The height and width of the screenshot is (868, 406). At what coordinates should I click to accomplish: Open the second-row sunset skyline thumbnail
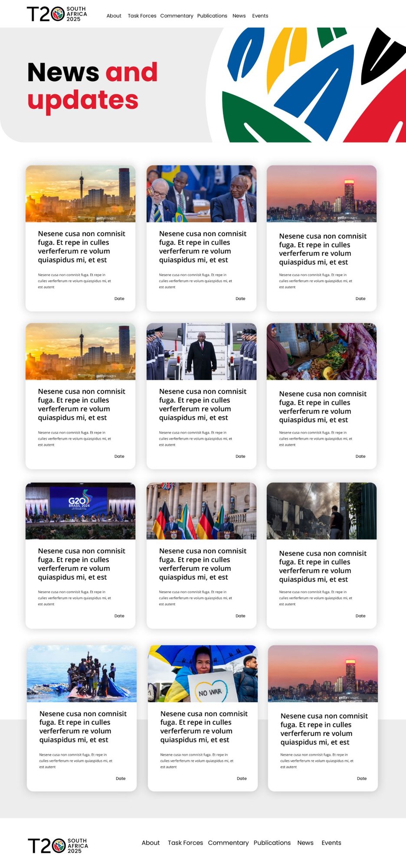[80, 352]
